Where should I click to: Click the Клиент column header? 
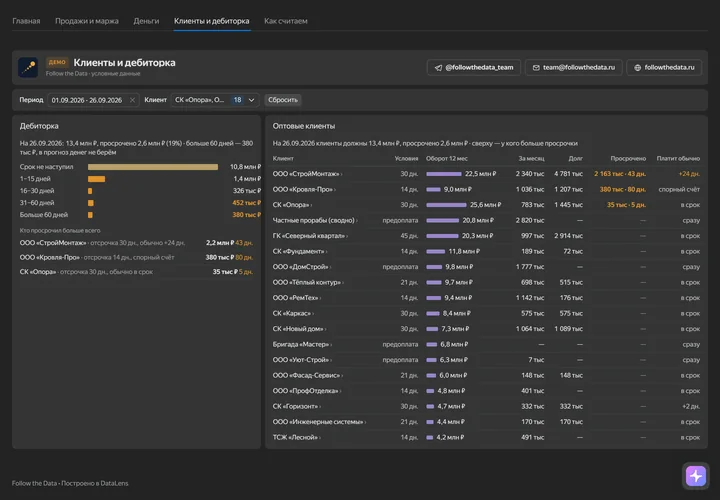283,158
